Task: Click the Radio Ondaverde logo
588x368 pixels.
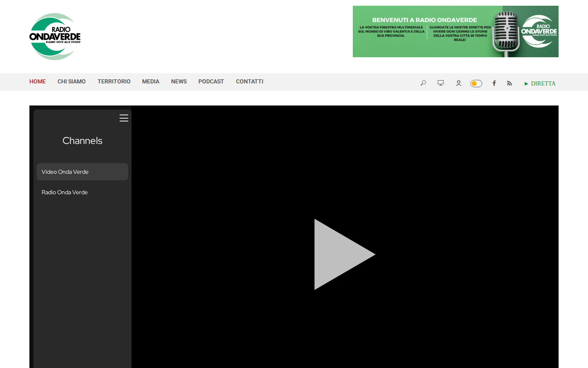Action: (x=55, y=37)
